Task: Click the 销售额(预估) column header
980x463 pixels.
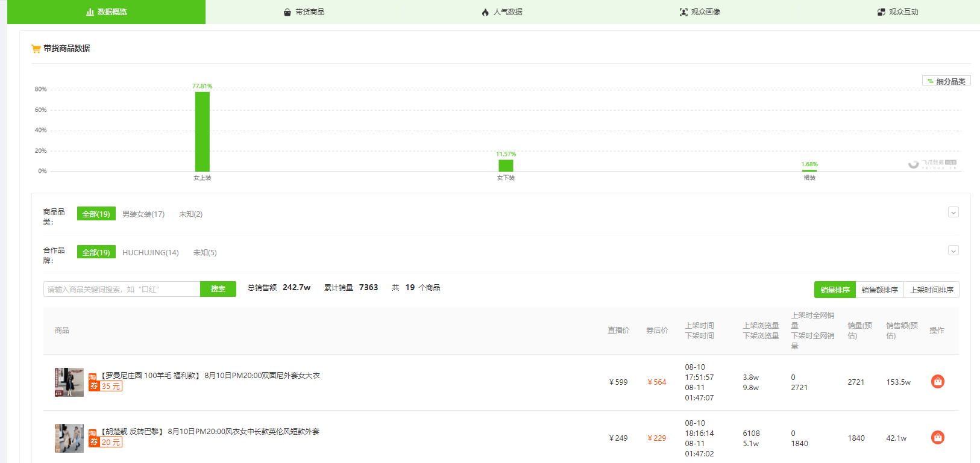Action: tap(902, 331)
